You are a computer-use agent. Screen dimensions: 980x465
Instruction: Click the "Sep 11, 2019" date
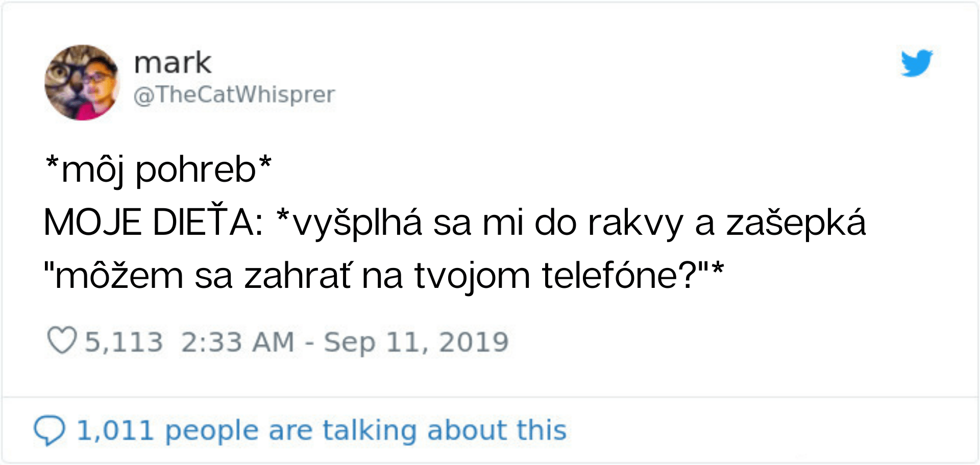416,341
